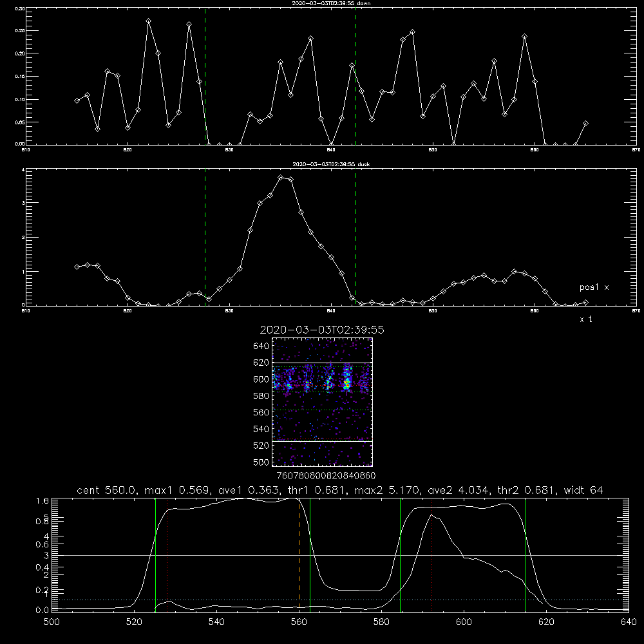
Task: Click 'cent 560.0' in the stats line
Action: coord(106,490)
